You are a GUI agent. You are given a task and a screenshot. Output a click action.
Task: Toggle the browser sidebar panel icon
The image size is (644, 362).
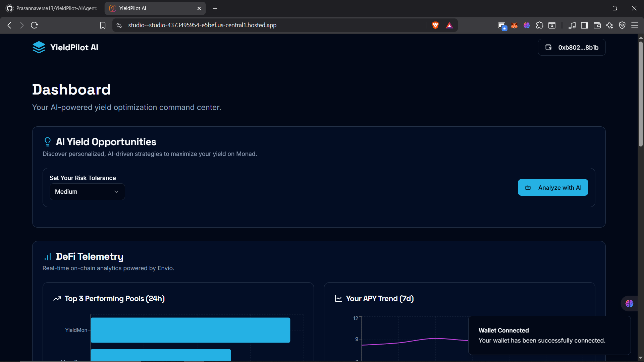pyautogui.click(x=584, y=25)
